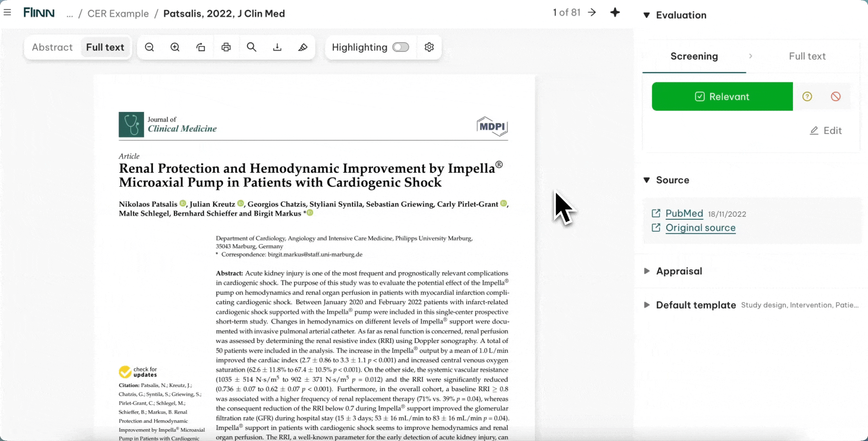Image resolution: width=868 pixels, height=441 pixels.
Task: Mark the article as not relevant
Action: pyautogui.click(x=836, y=97)
